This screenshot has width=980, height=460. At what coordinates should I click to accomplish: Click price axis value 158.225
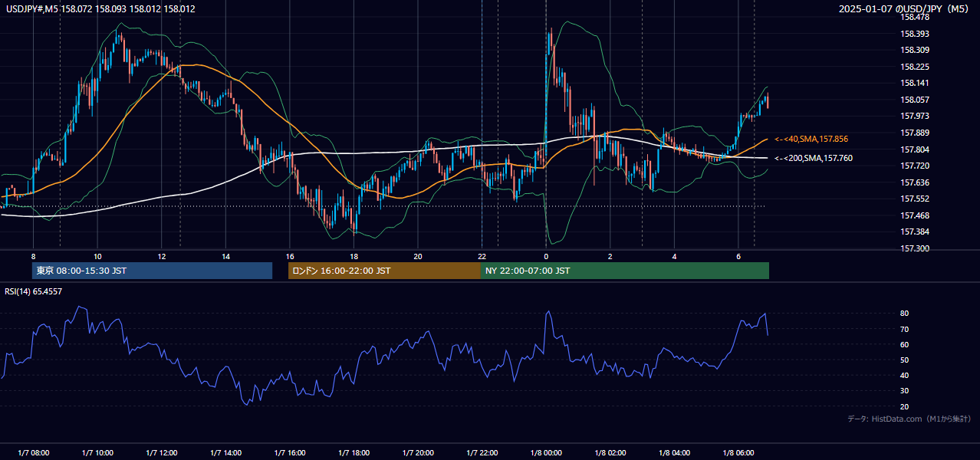point(914,67)
